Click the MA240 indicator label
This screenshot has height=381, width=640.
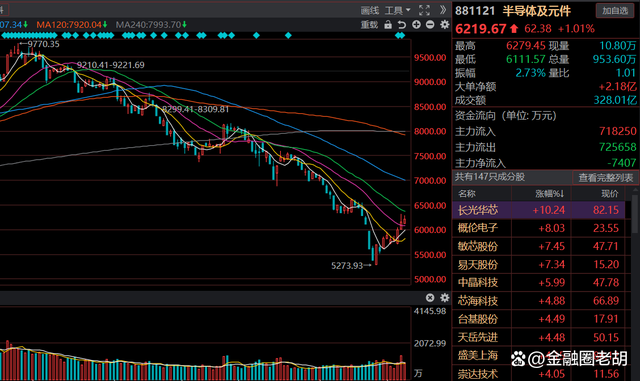[151, 25]
